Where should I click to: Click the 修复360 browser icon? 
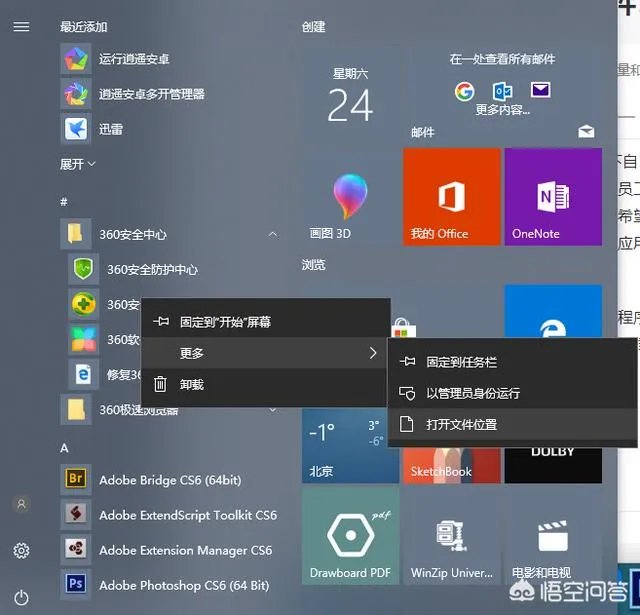83,374
